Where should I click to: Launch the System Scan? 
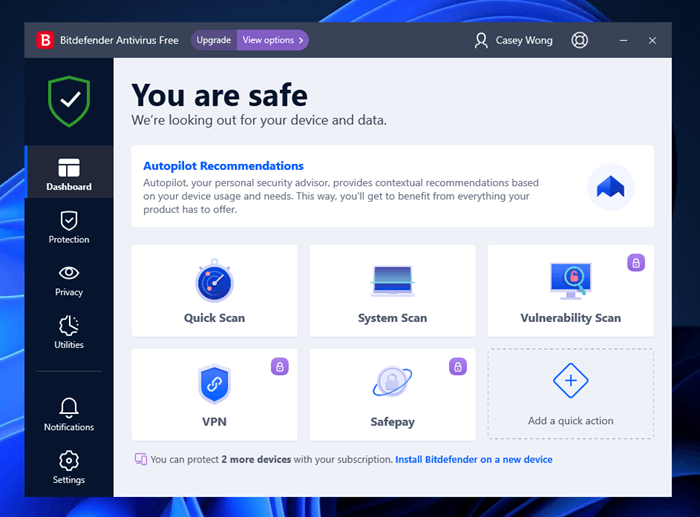click(x=392, y=291)
